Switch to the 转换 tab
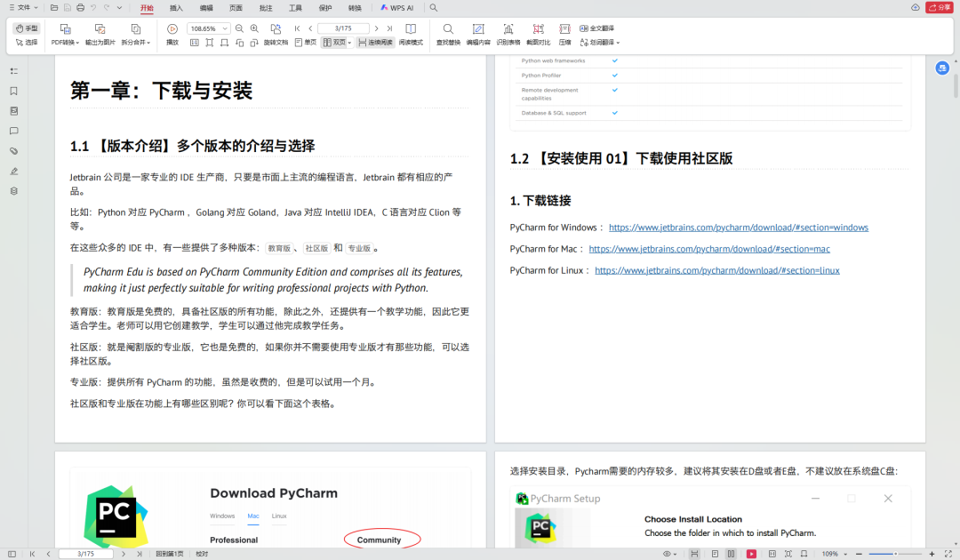The height and width of the screenshot is (560, 960). tap(355, 8)
